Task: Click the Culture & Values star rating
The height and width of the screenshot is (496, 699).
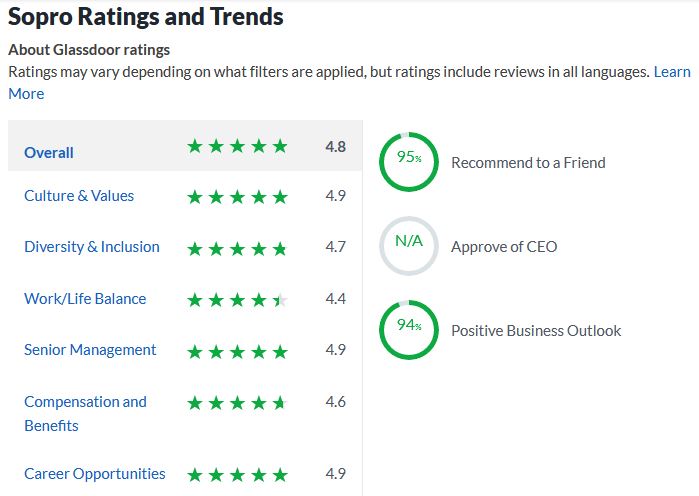Action: point(237,197)
